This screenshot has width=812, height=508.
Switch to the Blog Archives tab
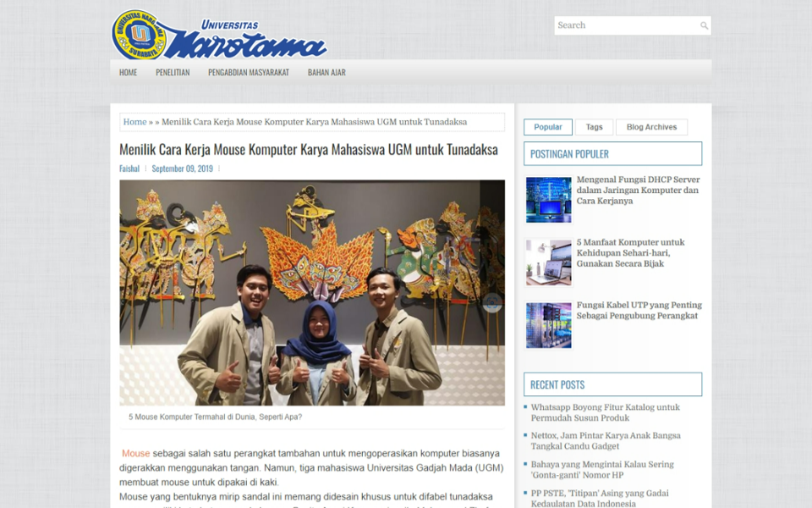651,127
